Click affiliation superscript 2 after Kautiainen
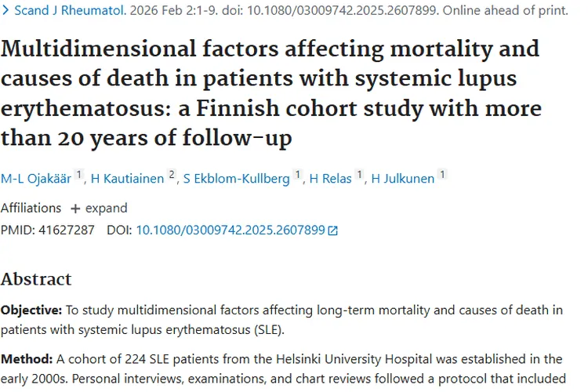 click(171, 174)
